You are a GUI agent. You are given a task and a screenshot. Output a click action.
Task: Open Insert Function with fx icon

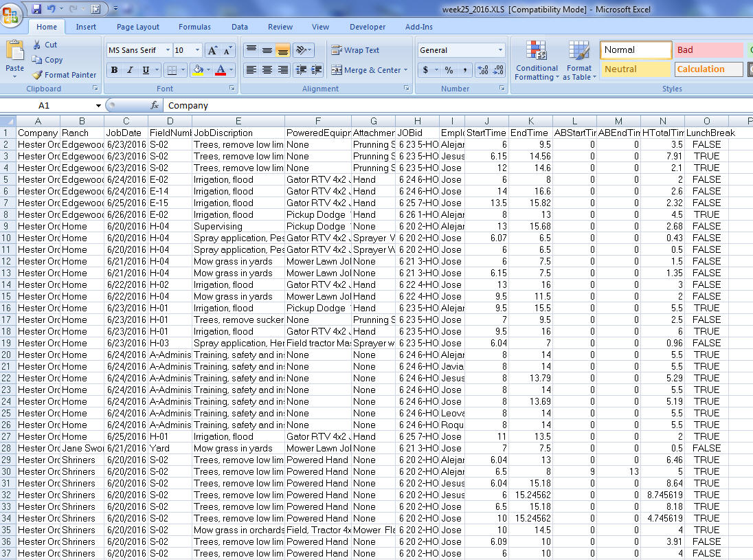(155, 105)
